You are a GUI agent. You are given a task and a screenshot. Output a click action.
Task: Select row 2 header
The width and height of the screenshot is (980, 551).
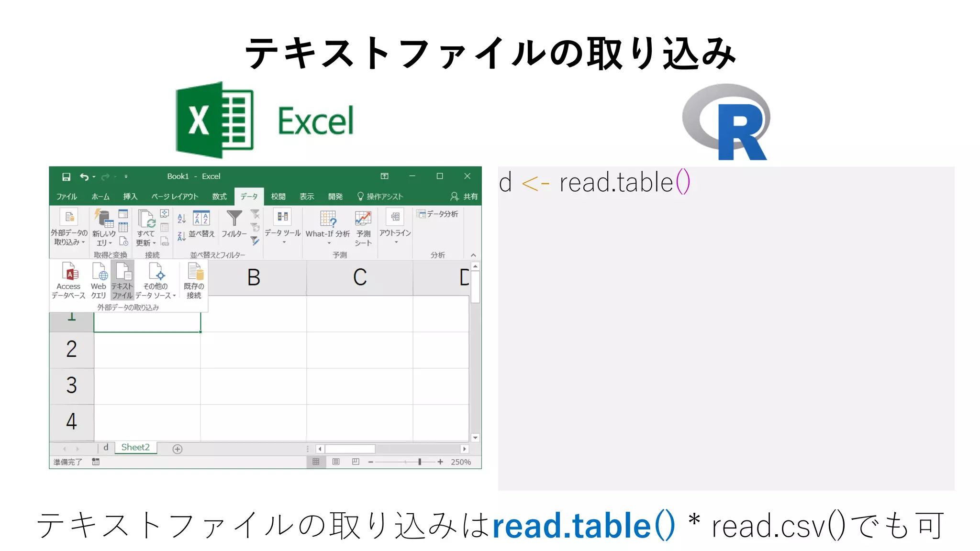tap(72, 350)
